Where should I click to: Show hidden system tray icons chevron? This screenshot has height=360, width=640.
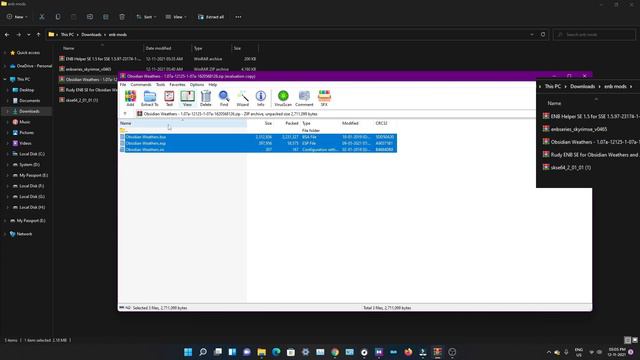tap(549, 352)
